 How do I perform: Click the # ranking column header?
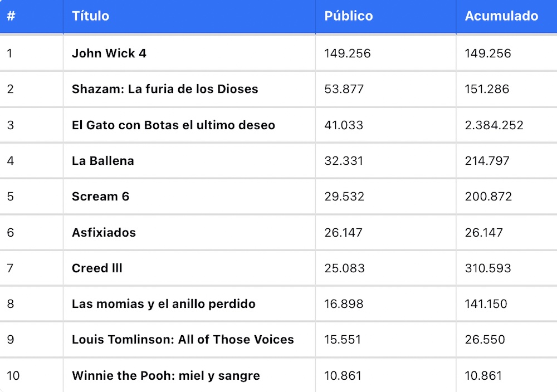11,16
